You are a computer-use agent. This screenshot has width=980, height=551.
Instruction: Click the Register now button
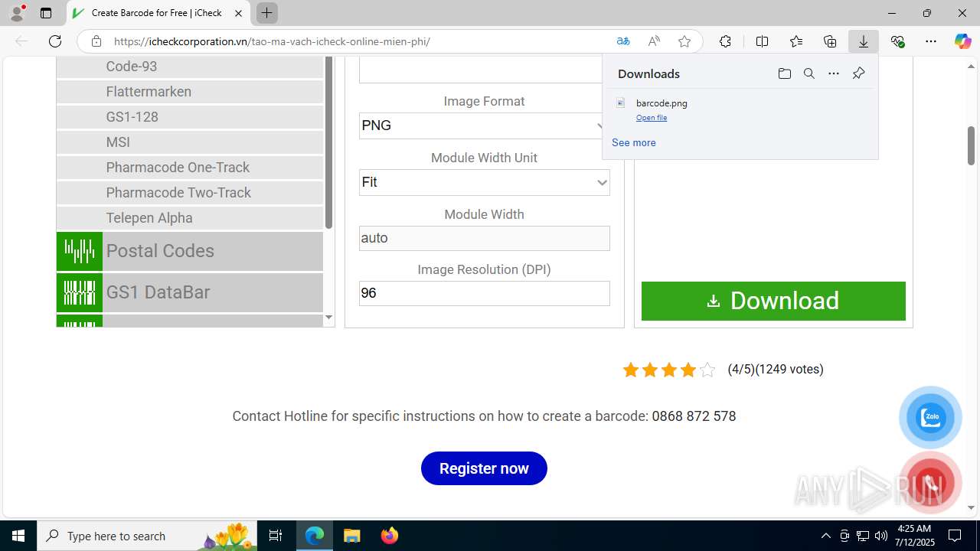484,468
